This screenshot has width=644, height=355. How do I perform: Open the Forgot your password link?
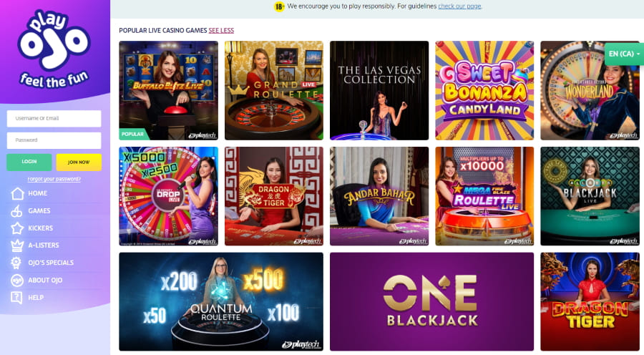click(54, 179)
